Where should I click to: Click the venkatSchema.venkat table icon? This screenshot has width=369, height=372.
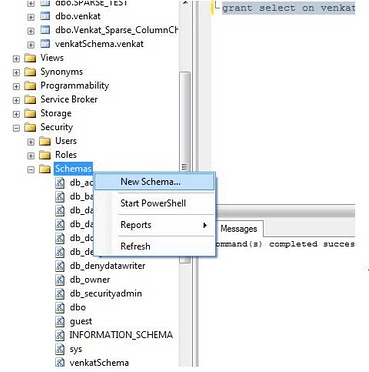[45, 44]
